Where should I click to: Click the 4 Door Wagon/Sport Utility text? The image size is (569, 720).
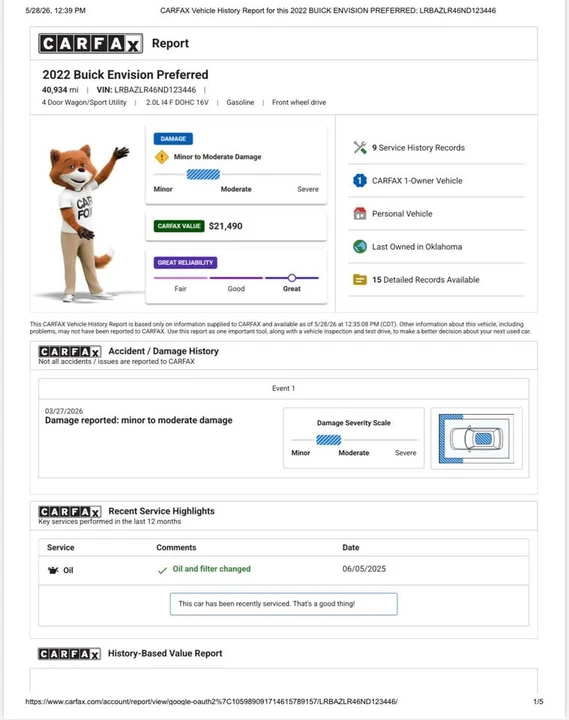pos(84,102)
